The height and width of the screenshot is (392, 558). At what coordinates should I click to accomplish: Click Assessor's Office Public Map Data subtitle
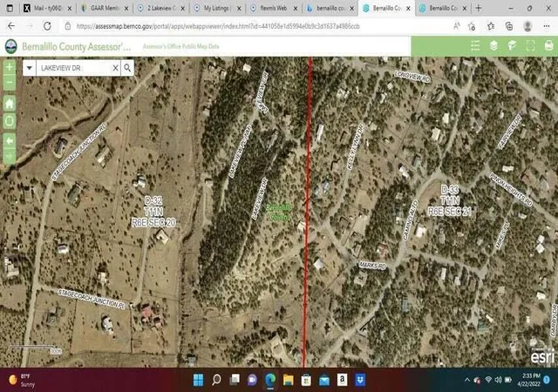(x=180, y=46)
